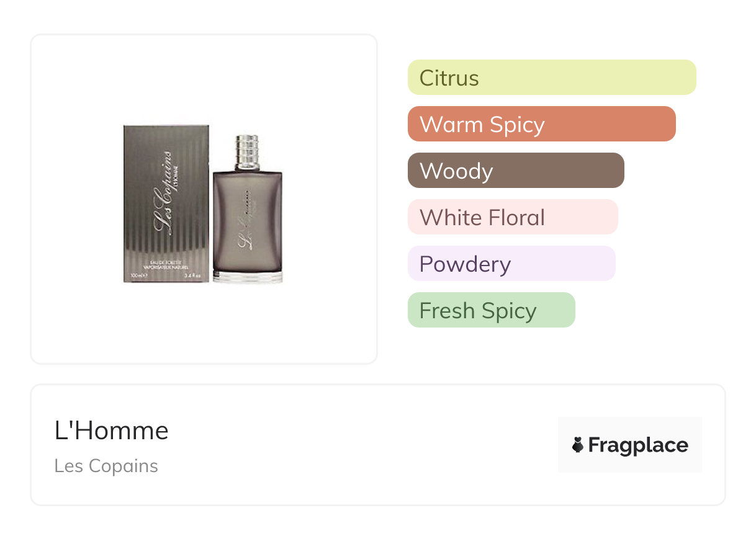Select the Fresh Spicy accord bar
Screen dimensions: 756x536
(491, 310)
